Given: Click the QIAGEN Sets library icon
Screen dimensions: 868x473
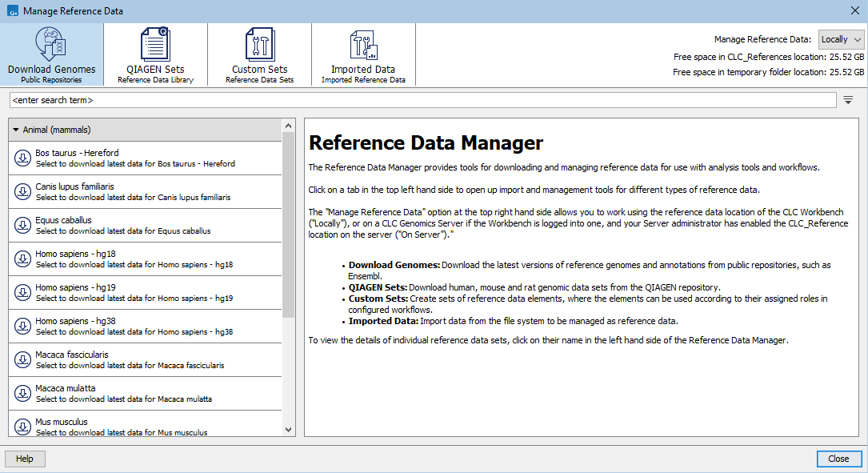Looking at the screenshot, I should point(154,44).
